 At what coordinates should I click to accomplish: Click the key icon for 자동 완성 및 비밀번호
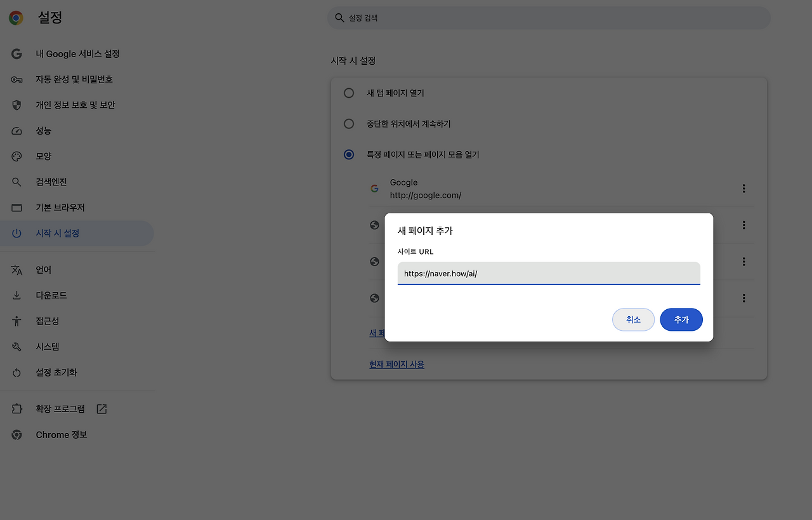pyautogui.click(x=16, y=79)
